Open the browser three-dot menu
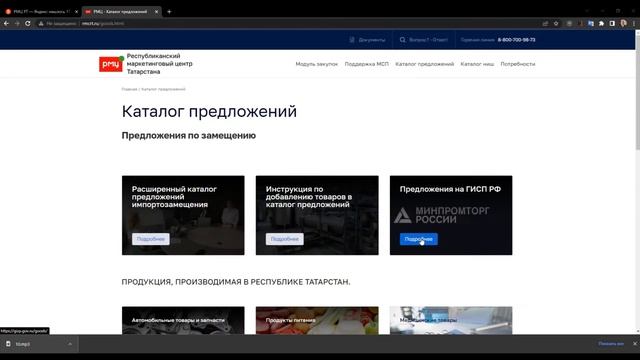Image resolution: width=640 pixels, height=360 pixels. (634, 24)
